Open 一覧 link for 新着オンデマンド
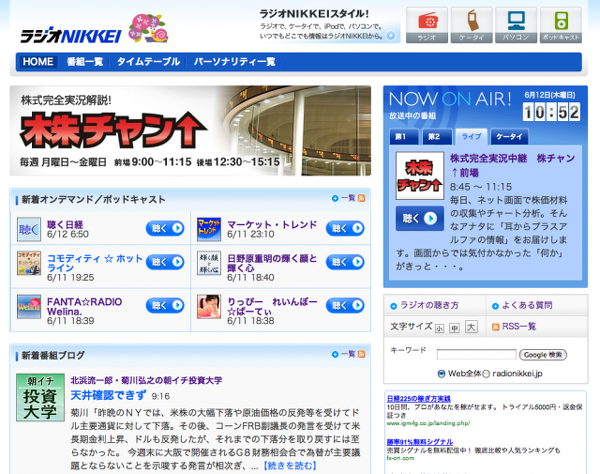 (348, 198)
